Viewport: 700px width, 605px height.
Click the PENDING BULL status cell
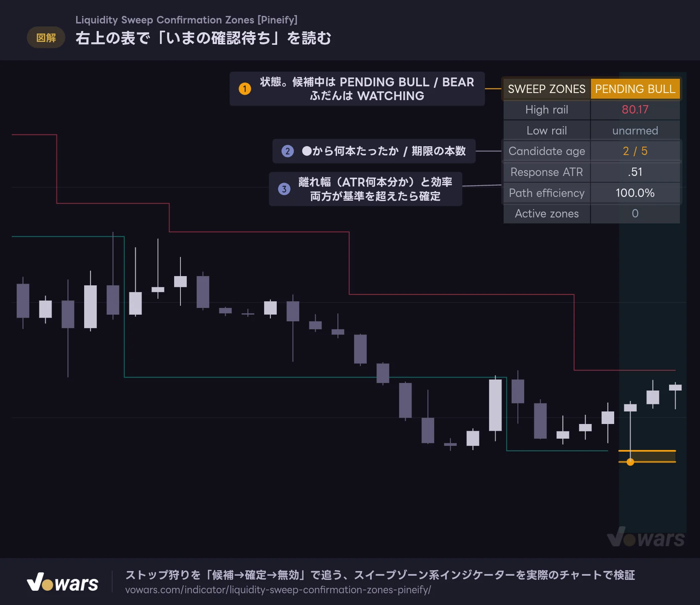click(x=635, y=89)
